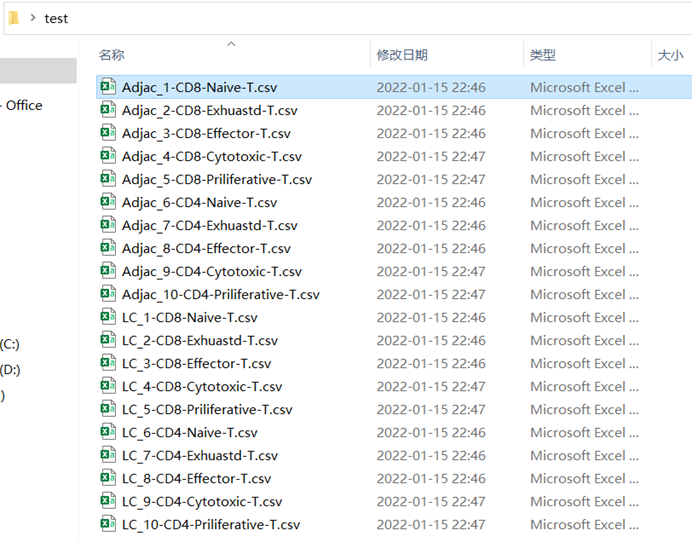Click the Microsoft Excel type of Adjac_9-CD4-Cytotoxic-T.csv

pos(584,271)
